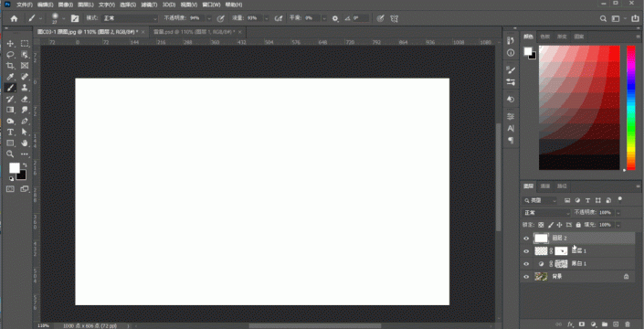This screenshot has height=329, width=644.
Task: Open the Brush Settings panel toggle
Action: tap(75, 18)
